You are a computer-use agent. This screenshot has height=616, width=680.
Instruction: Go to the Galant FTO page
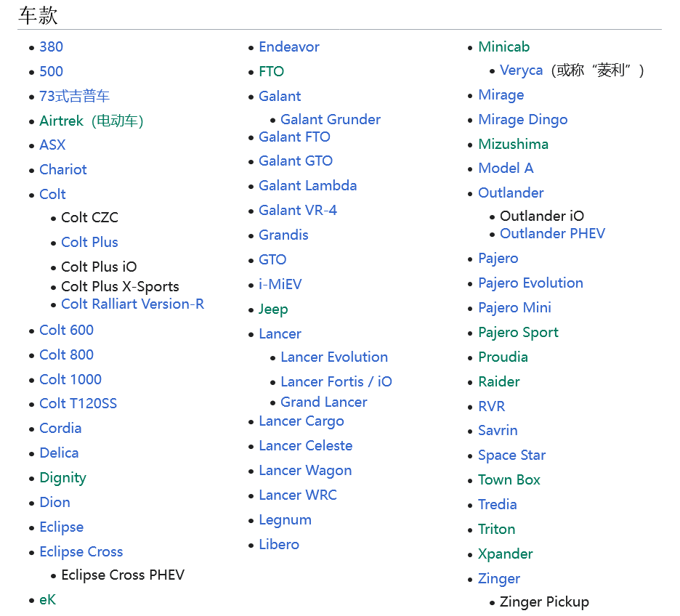(294, 137)
